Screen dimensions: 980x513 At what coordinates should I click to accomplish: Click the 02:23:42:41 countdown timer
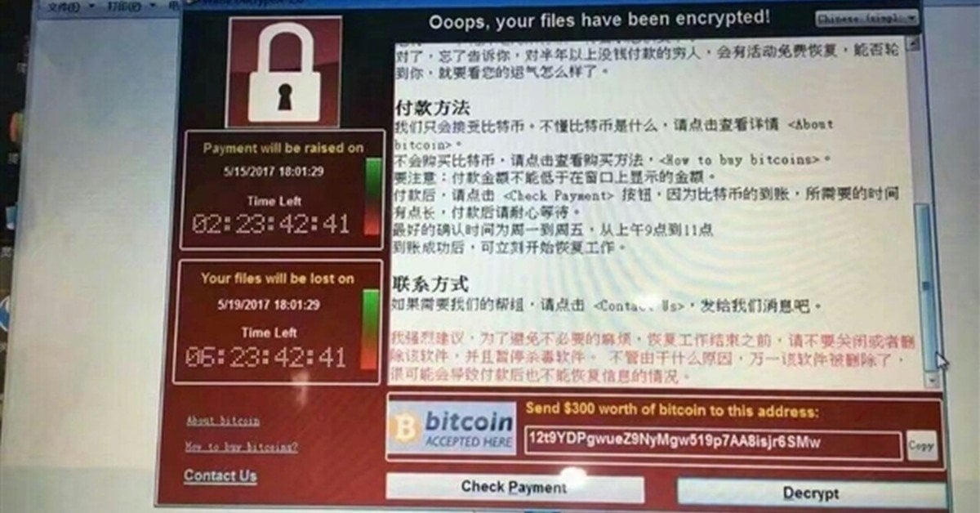tap(270, 224)
